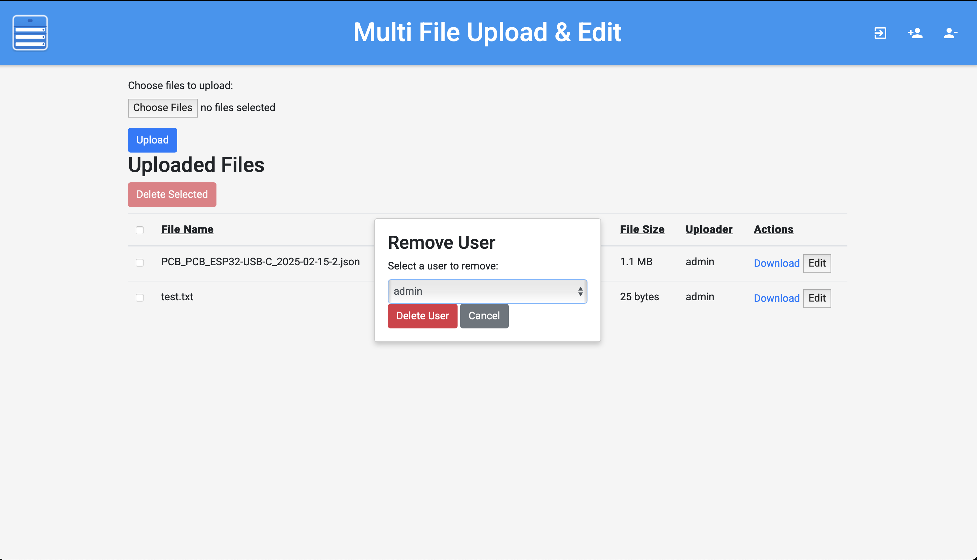Sort by Uploader column header
Screen dimensions: 977x560
(x=709, y=229)
